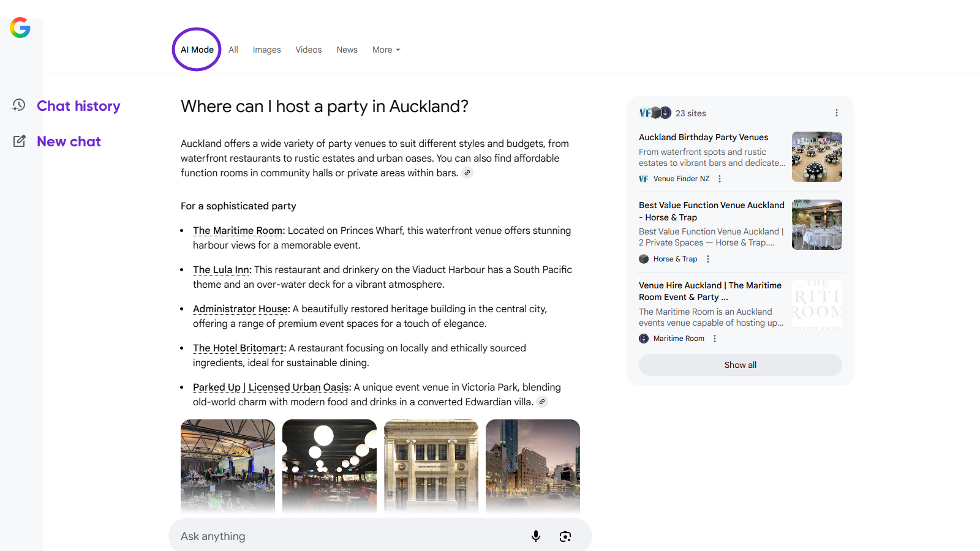The height and width of the screenshot is (551, 980).
Task: Open Best Value Function Venue Auckland result
Action: pos(712,211)
